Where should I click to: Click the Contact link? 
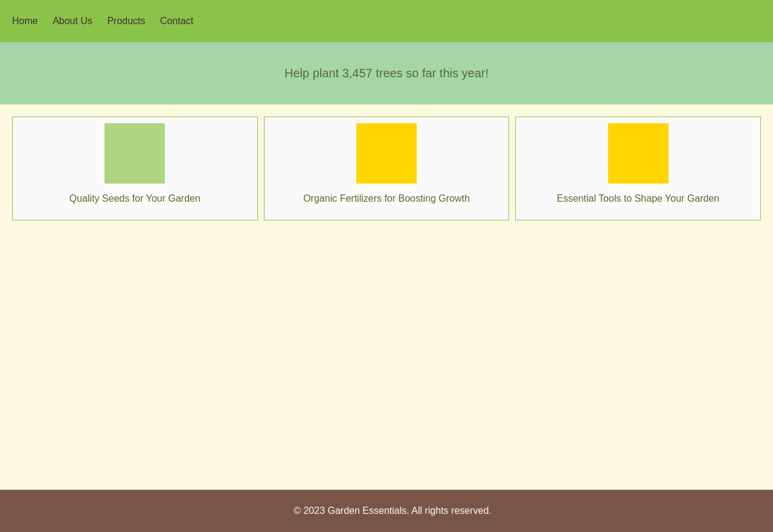click(176, 20)
